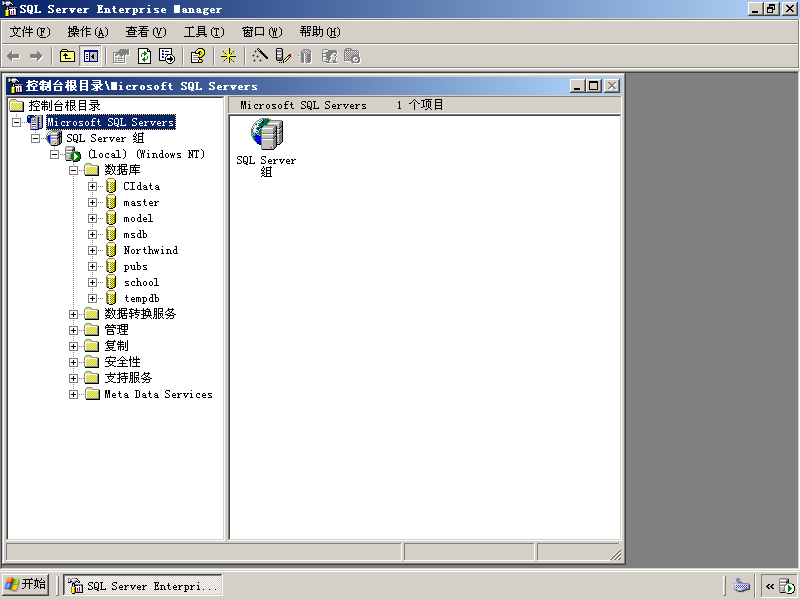Select the msdb database label
The width and height of the screenshot is (800, 600).
click(136, 234)
